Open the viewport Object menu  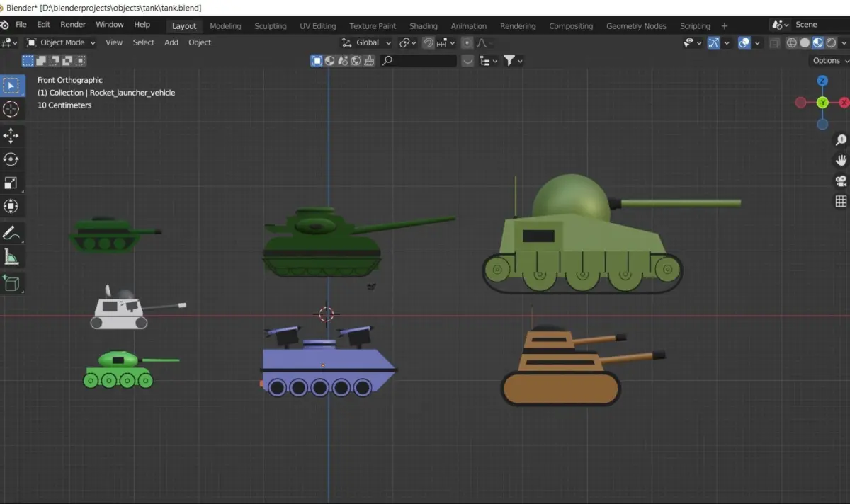tap(200, 42)
